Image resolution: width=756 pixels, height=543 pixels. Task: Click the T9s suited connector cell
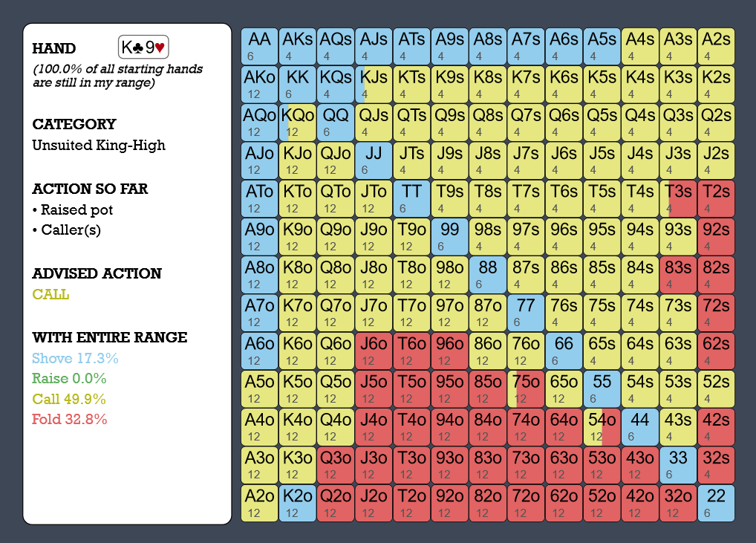click(x=450, y=198)
